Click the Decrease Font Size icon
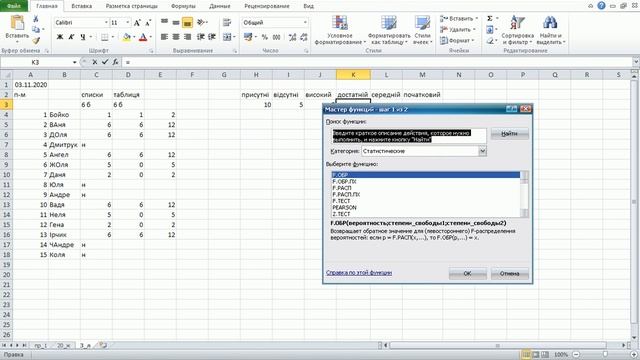Viewport: 640px width, 360px height. point(148,23)
